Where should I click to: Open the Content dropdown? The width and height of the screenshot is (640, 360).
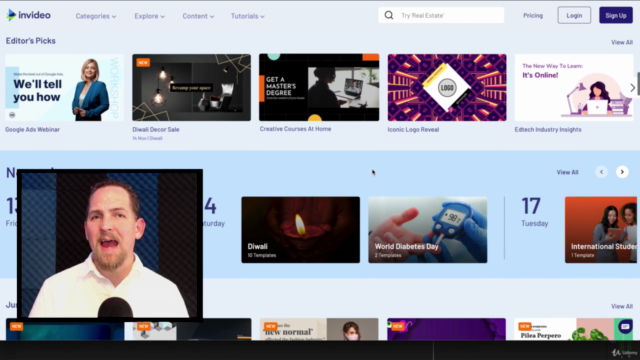[198, 16]
